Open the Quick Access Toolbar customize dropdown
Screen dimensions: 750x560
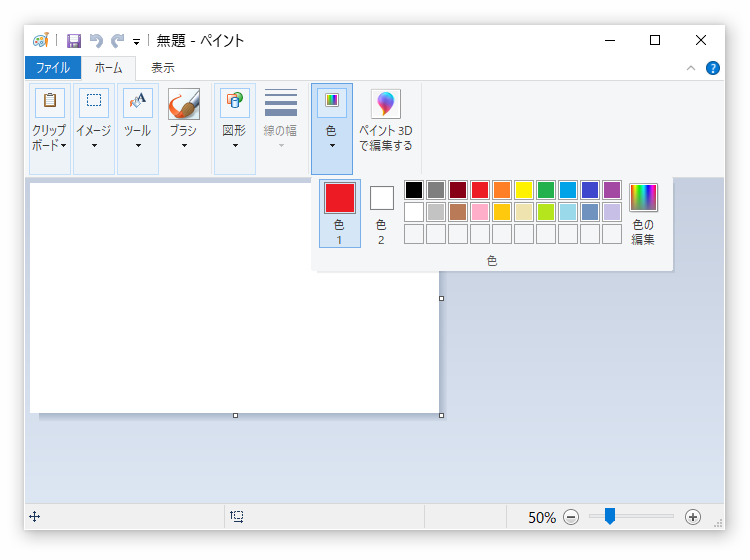(x=136, y=42)
